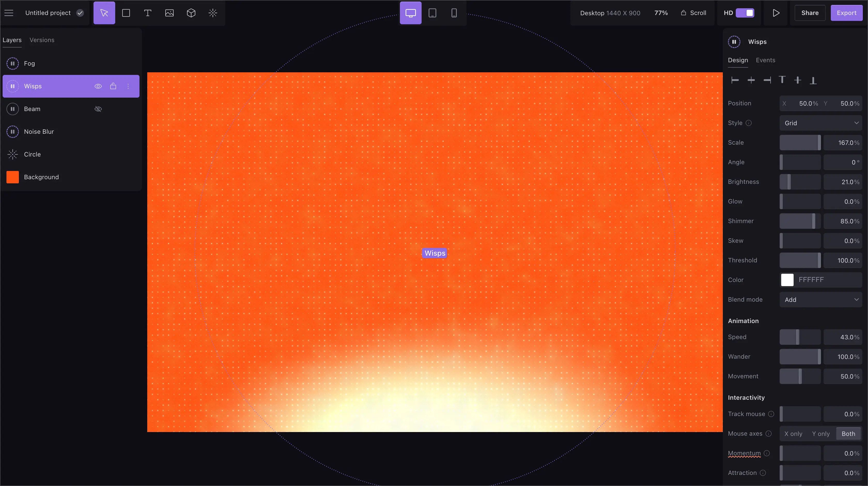The height and width of the screenshot is (486, 868).
Task: Select the 3D cube tool
Action: coord(191,13)
